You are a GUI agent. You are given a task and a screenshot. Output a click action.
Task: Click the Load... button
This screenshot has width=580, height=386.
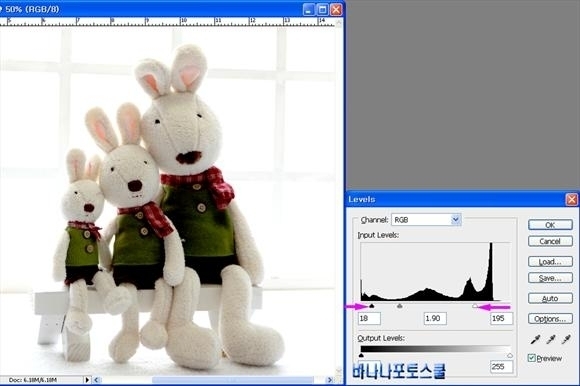click(x=550, y=262)
